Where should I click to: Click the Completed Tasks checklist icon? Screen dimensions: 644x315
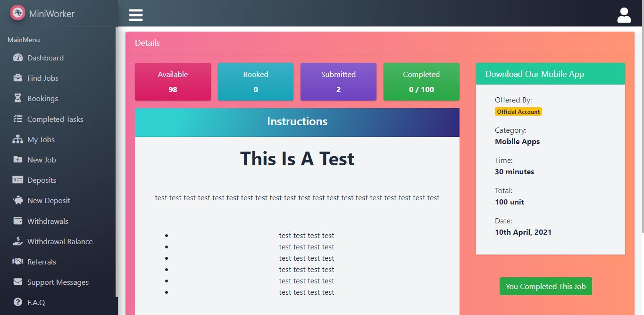(18, 119)
